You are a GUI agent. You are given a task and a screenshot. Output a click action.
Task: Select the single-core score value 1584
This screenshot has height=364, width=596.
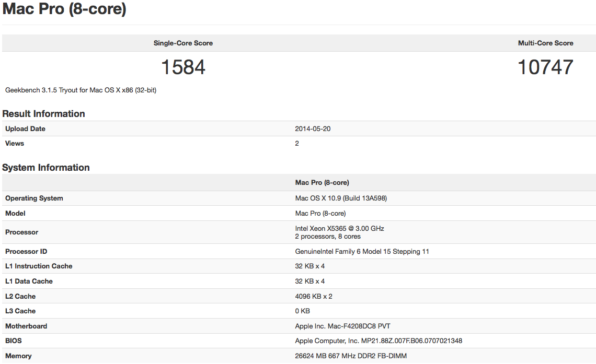[x=183, y=67]
